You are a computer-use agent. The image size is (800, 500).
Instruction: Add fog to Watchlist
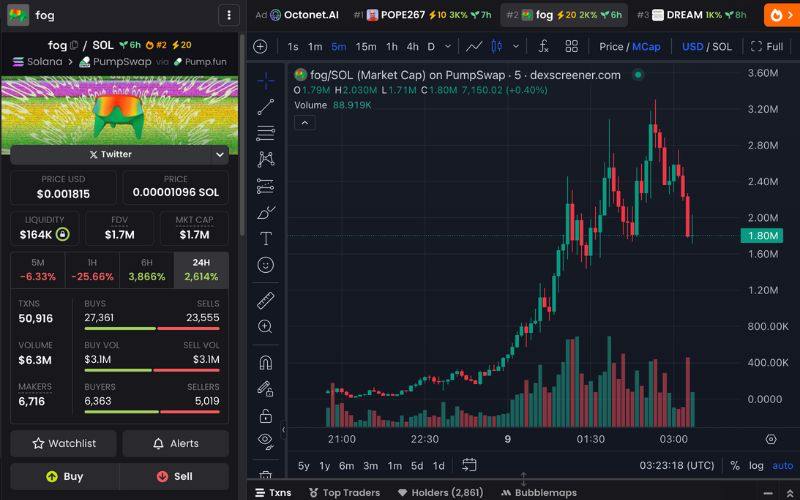point(64,443)
